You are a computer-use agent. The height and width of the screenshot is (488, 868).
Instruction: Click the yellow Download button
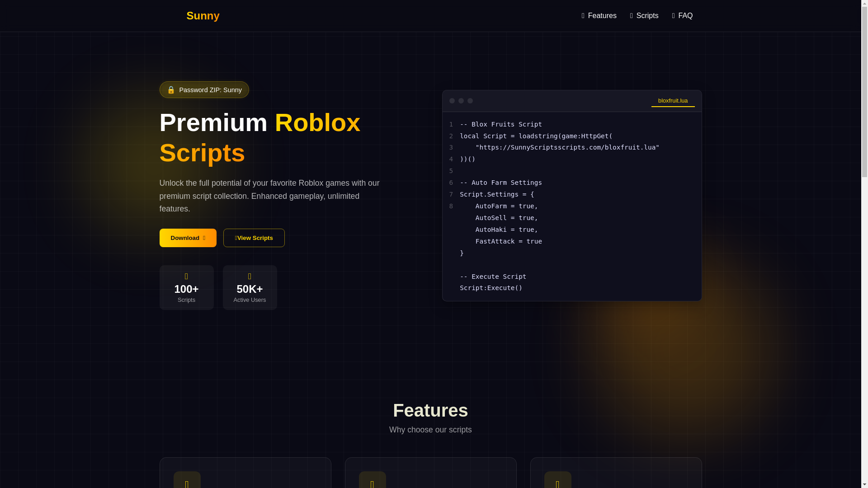tap(188, 238)
